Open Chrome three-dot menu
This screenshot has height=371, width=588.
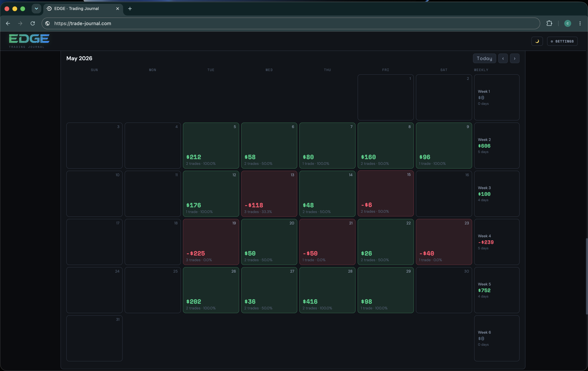[x=580, y=23]
